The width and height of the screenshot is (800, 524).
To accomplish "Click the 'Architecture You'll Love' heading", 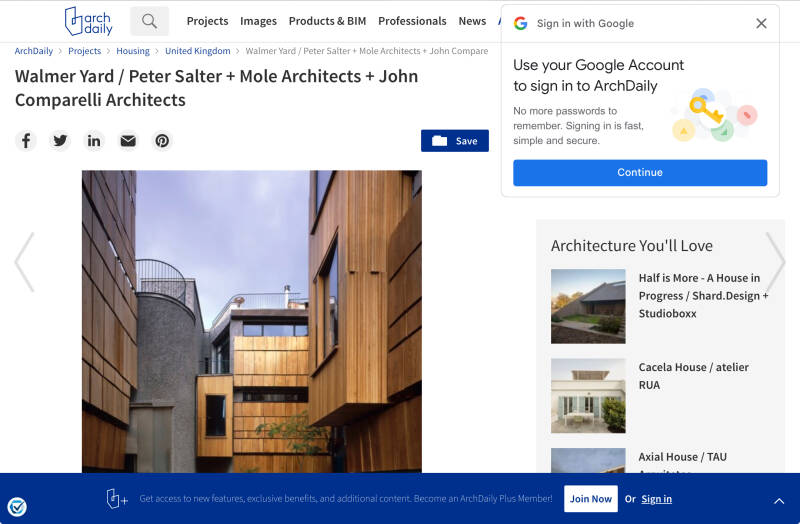I will click(x=632, y=245).
